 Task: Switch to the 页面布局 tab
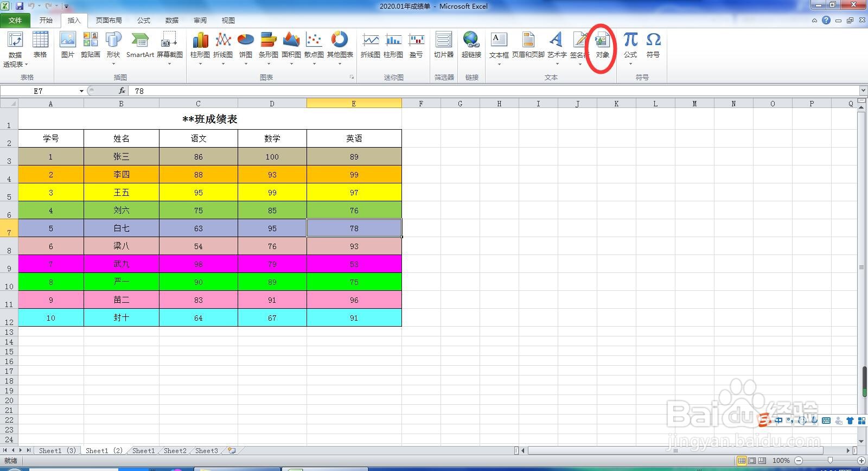tap(108, 20)
